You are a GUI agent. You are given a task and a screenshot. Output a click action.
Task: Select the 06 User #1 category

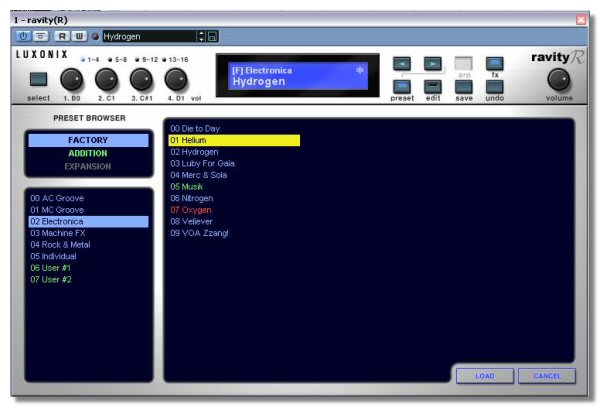point(88,268)
